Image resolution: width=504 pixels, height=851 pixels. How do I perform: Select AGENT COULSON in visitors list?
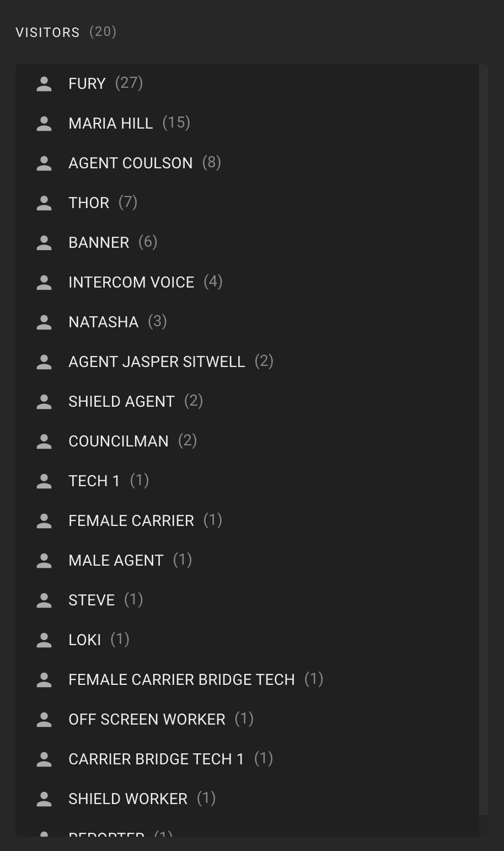coord(247,163)
